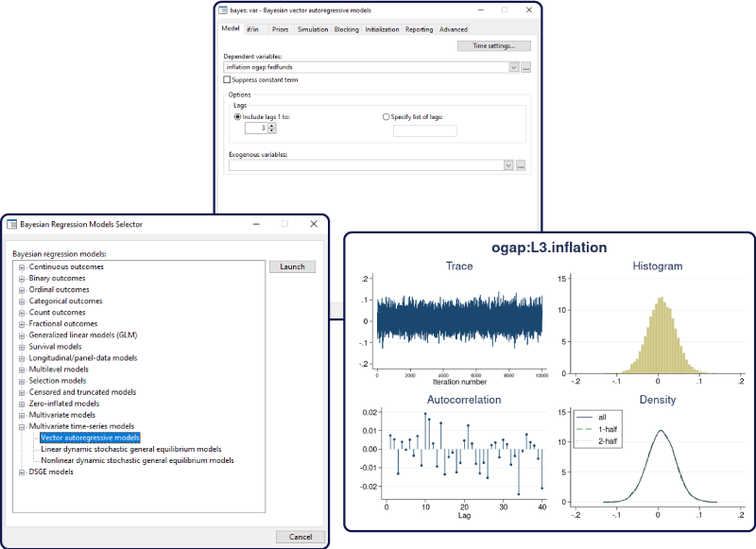Increment the lags value with the up stepper

(271, 124)
